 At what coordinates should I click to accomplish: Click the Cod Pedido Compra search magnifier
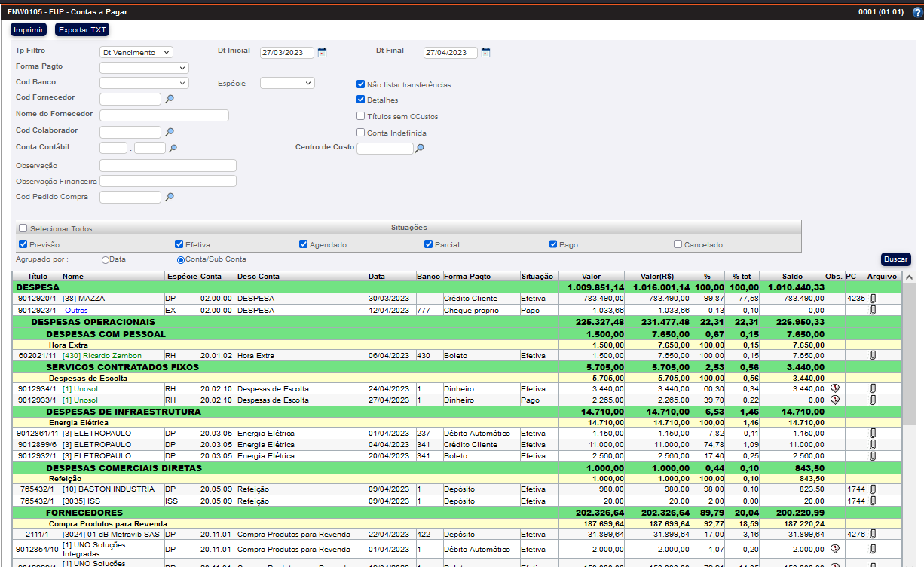(x=170, y=197)
